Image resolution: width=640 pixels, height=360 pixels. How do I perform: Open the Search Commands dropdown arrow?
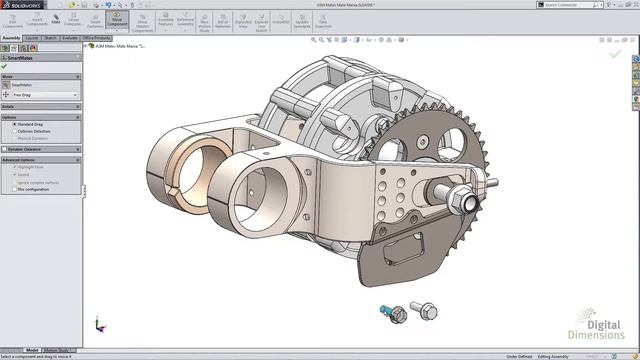tap(602, 5)
